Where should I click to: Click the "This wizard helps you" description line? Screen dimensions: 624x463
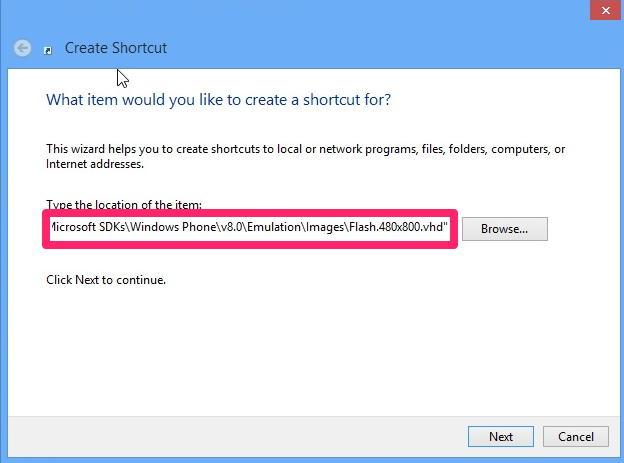pyautogui.click(x=300, y=149)
